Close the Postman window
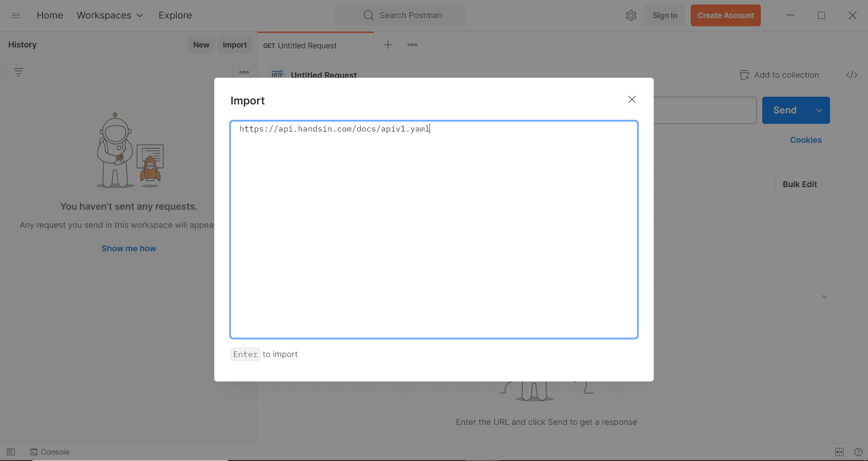This screenshot has height=461, width=868. pos(853,15)
